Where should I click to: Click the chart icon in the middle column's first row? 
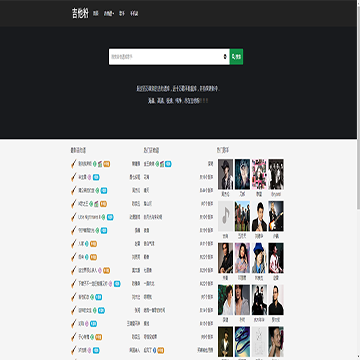pyautogui.click(x=162, y=164)
